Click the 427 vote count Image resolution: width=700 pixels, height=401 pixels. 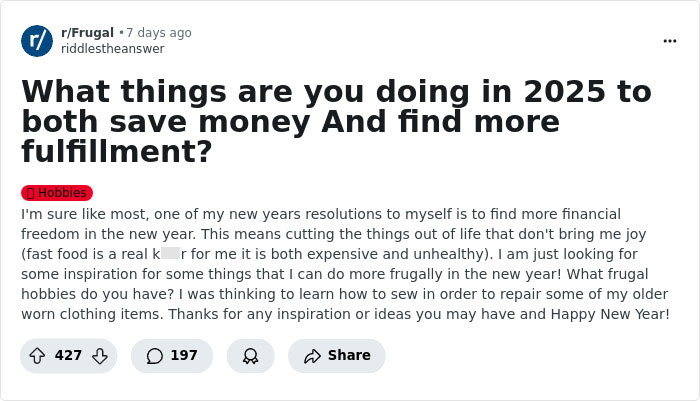click(x=68, y=355)
